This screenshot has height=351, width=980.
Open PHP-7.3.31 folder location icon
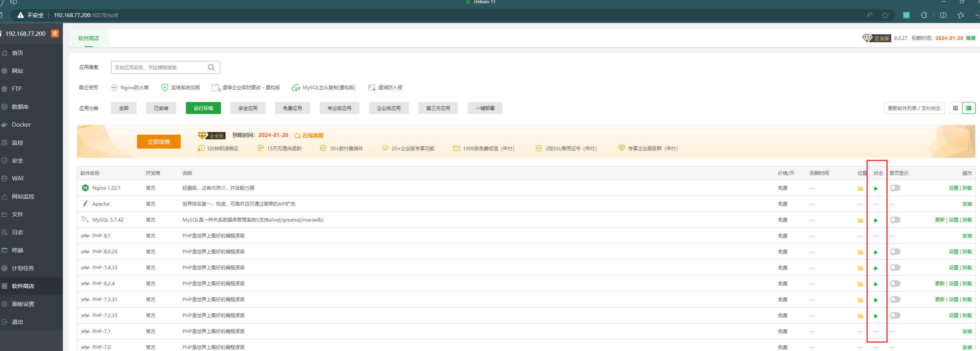click(x=860, y=300)
